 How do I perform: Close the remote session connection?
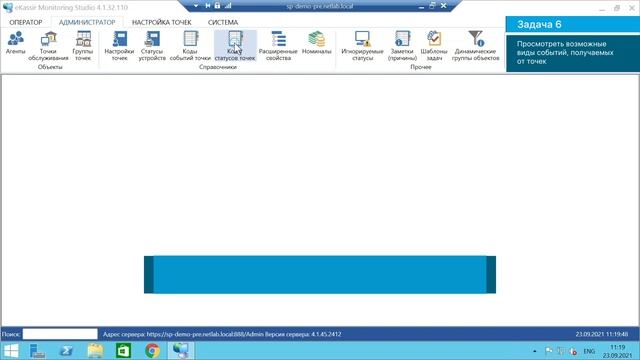point(443,6)
